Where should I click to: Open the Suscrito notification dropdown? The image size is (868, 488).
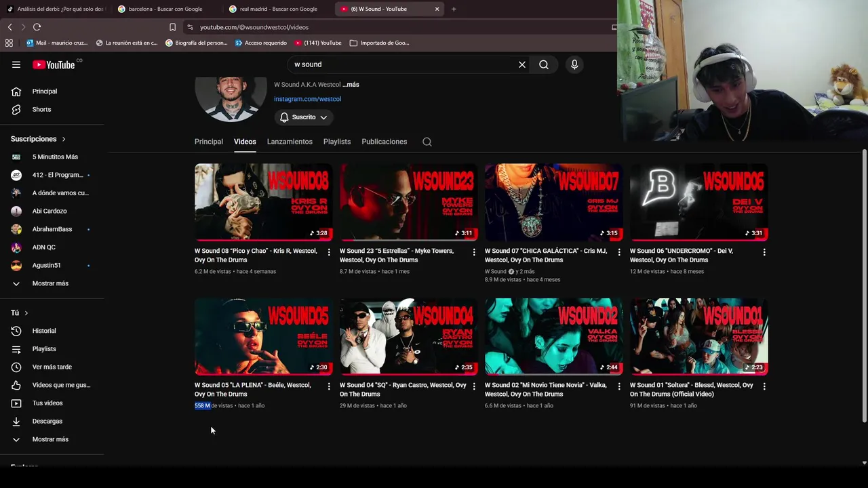[x=303, y=117]
